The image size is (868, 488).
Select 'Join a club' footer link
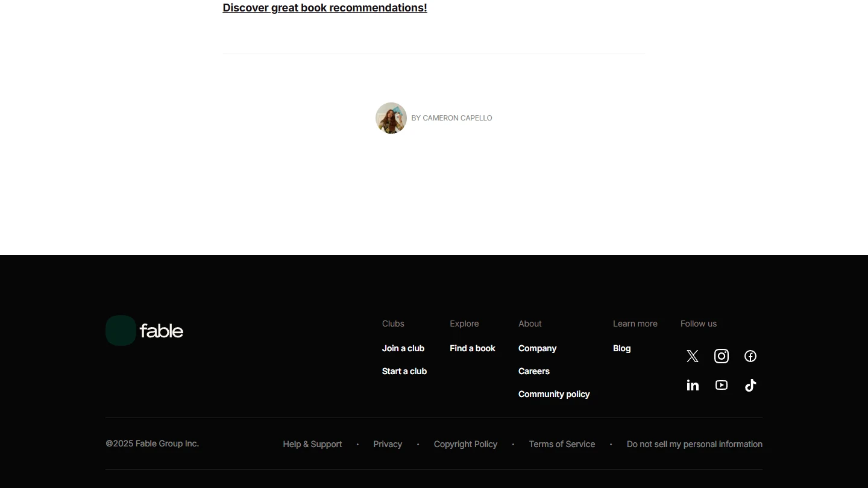tap(403, 348)
